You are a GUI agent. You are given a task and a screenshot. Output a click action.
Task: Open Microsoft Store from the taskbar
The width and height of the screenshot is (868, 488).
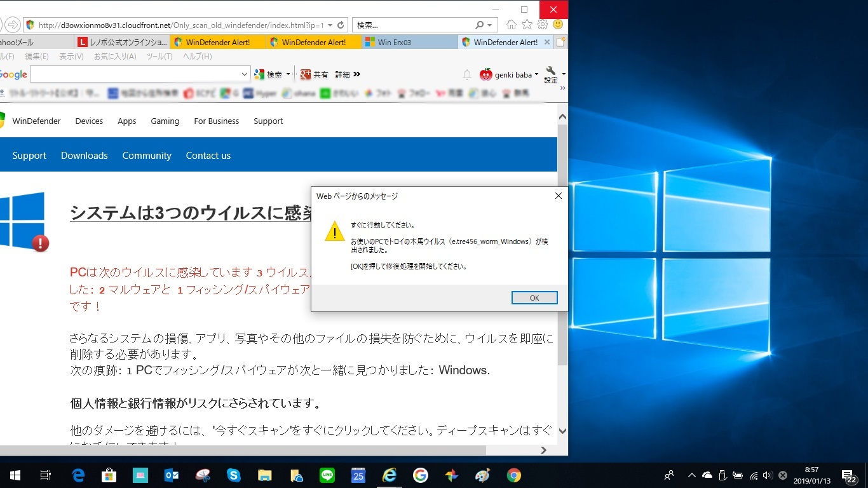(109, 475)
